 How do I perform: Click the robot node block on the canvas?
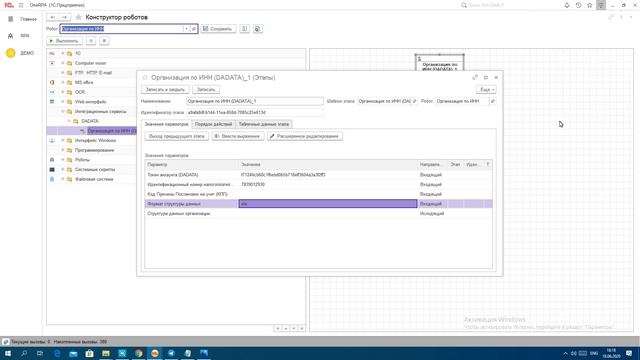coord(440,62)
